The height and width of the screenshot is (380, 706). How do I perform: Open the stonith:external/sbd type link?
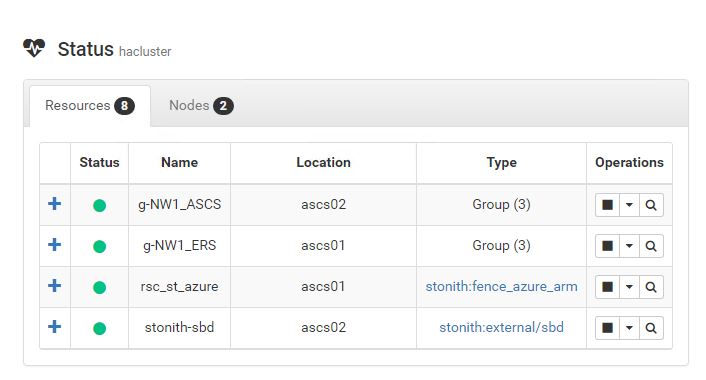[502, 327]
